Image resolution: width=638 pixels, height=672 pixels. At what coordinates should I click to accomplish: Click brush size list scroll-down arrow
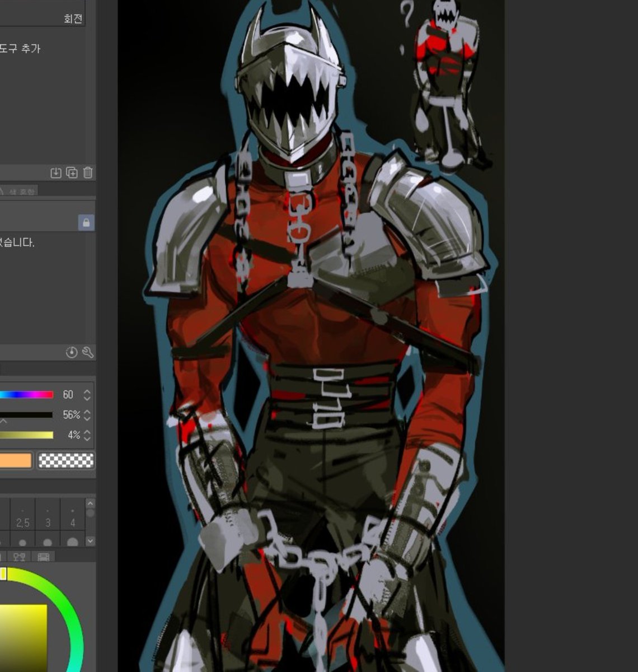click(90, 541)
